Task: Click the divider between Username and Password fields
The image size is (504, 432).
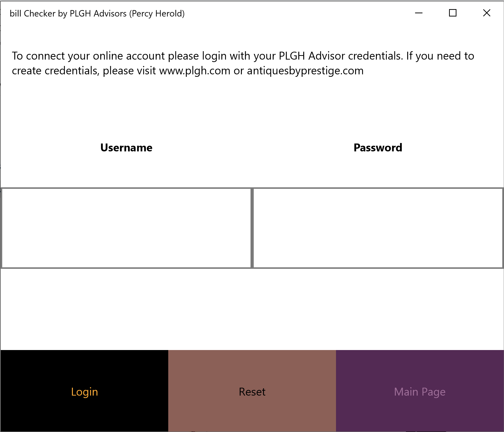Action: [x=252, y=228]
